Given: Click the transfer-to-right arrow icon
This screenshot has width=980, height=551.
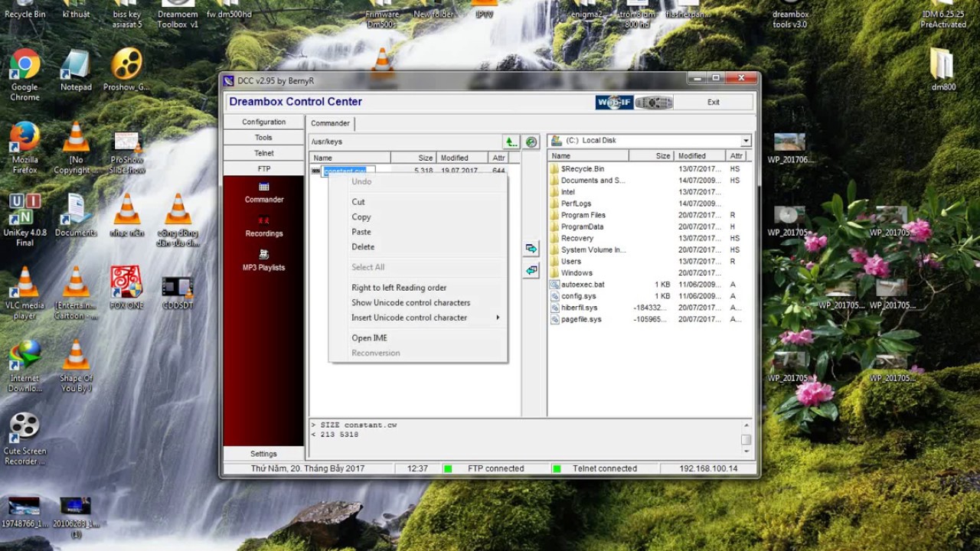Looking at the screenshot, I should point(531,249).
